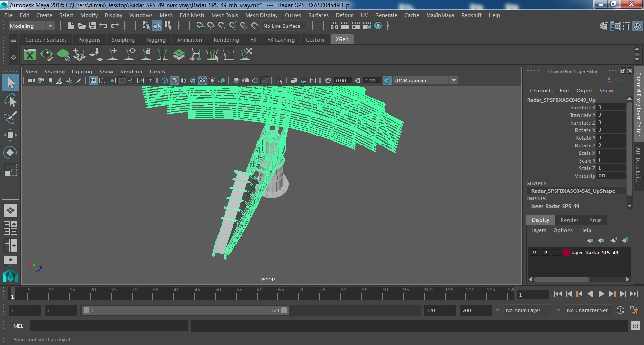Toggle the color management ON button
Screen dimensions: 644x345
[387, 81]
